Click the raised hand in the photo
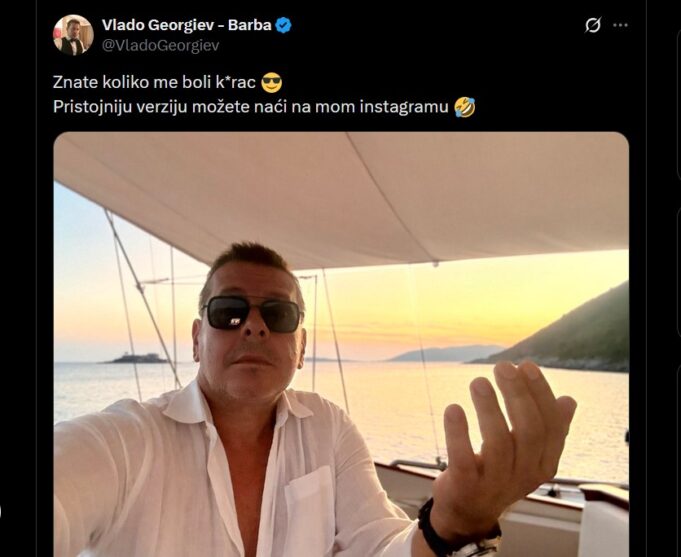The height and width of the screenshot is (557, 681). [x=506, y=448]
